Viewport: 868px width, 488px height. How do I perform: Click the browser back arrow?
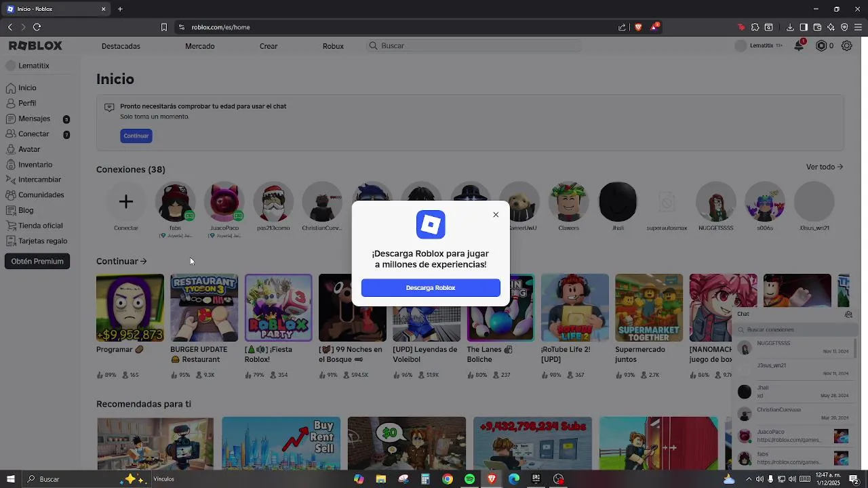tap(9, 27)
